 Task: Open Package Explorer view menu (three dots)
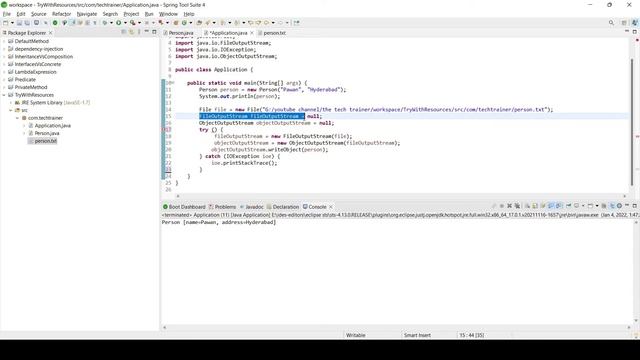click(x=139, y=32)
